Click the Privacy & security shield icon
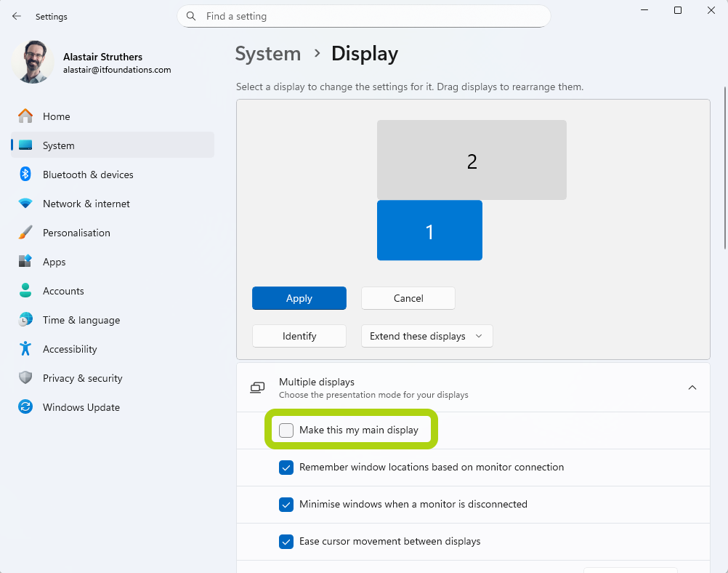This screenshot has height=573, width=728. 25,378
